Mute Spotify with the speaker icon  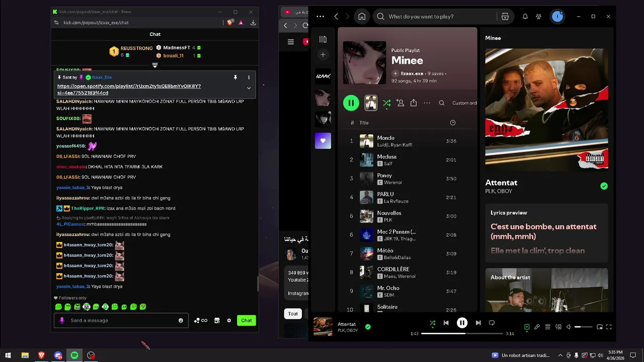coord(569,327)
